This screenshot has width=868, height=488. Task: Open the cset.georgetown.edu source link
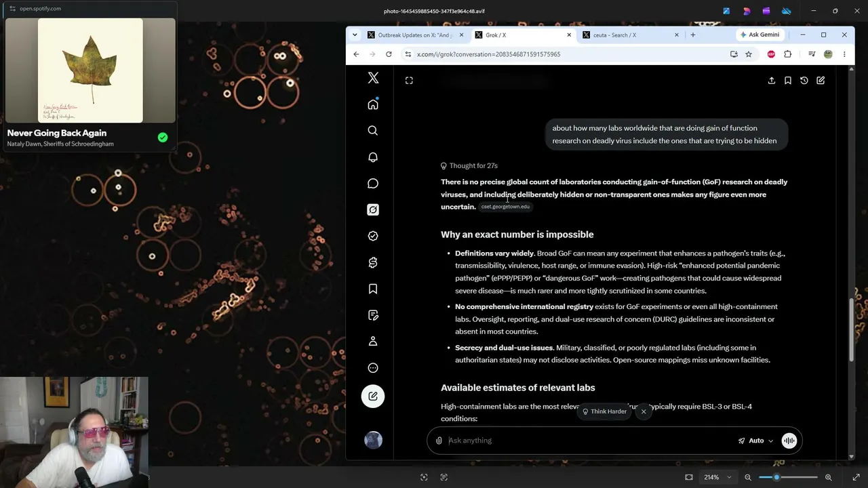point(505,207)
